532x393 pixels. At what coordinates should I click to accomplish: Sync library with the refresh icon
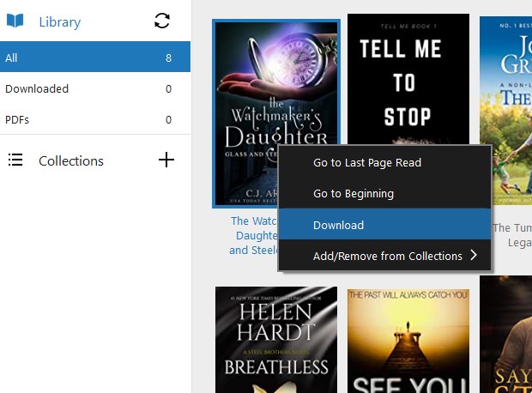[162, 21]
